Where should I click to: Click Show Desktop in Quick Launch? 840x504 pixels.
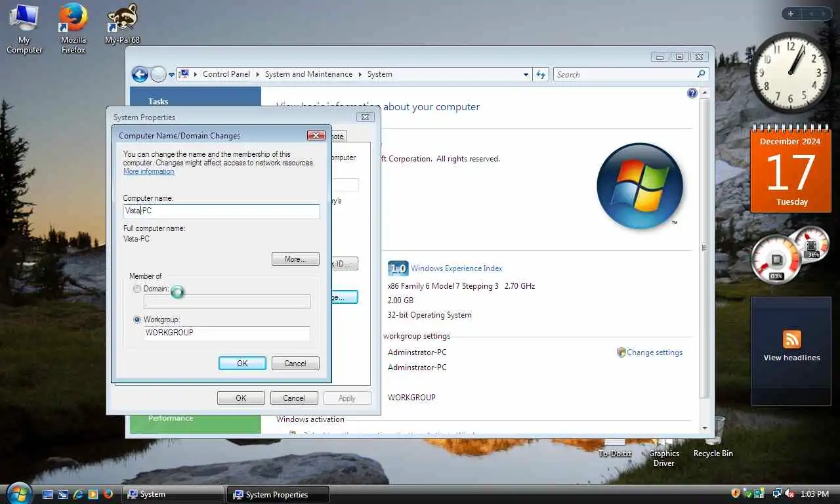[48, 494]
